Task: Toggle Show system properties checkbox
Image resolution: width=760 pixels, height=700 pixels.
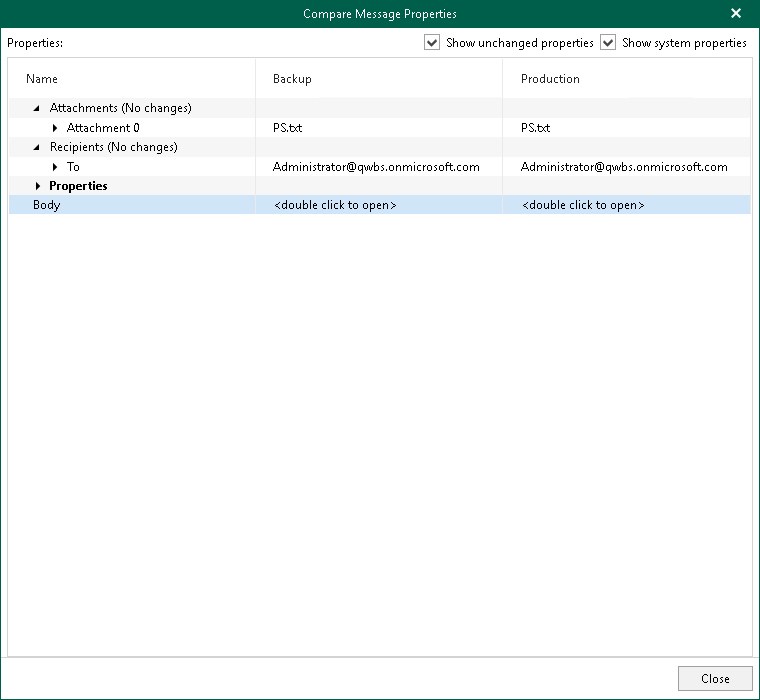Action: click(608, 42)
